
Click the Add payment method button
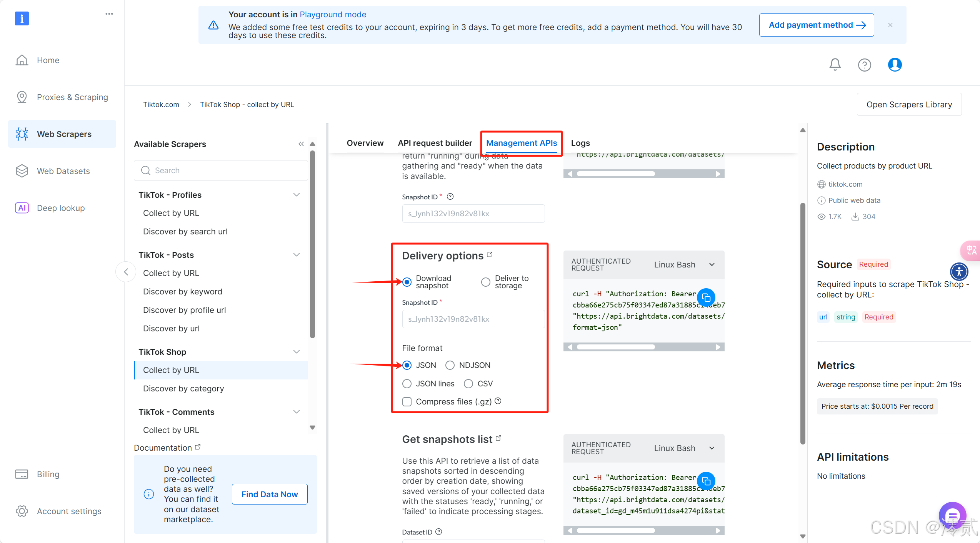tap(816, 25)
